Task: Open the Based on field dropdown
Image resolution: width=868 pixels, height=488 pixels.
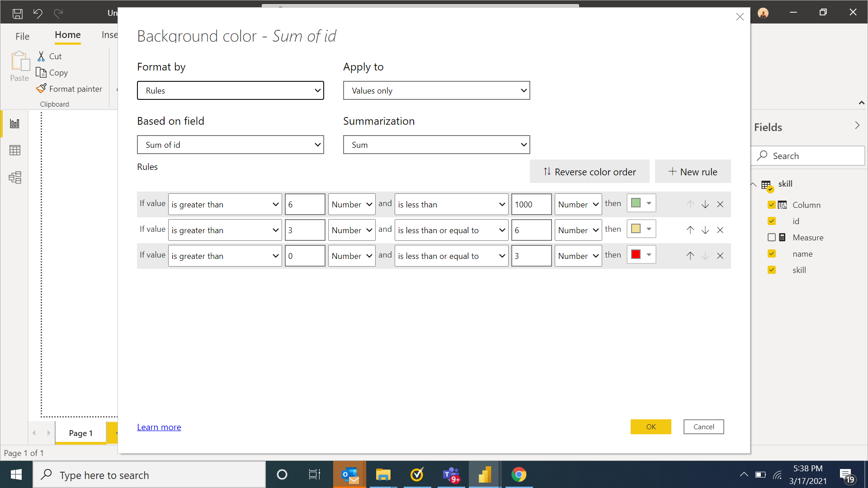Action: coord(231,145)
